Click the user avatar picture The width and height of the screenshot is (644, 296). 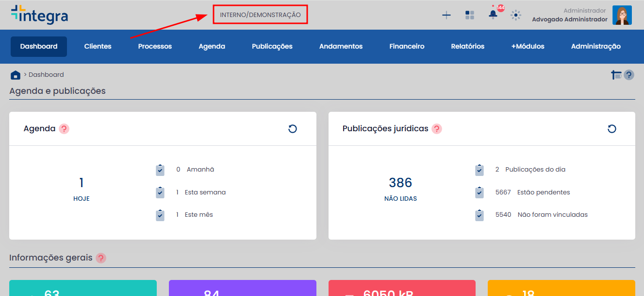pos(622,15)
